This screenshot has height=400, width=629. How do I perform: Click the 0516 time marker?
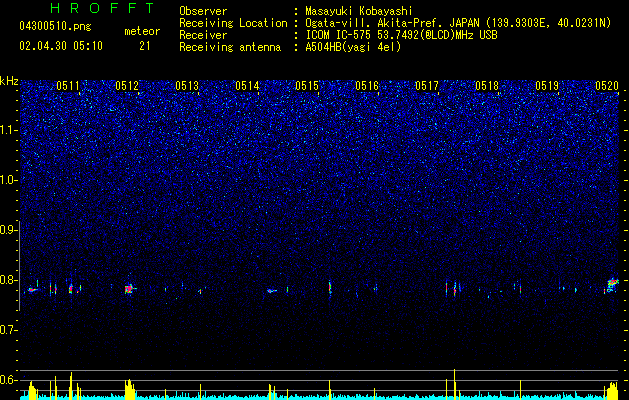pos(367,85)
